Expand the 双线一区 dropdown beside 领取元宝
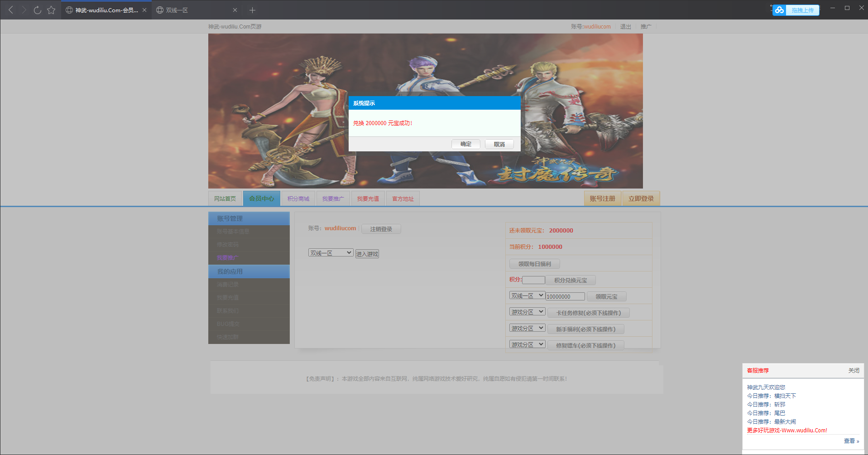Viewport: 868px width, 455px height. (x=528, y=295)
